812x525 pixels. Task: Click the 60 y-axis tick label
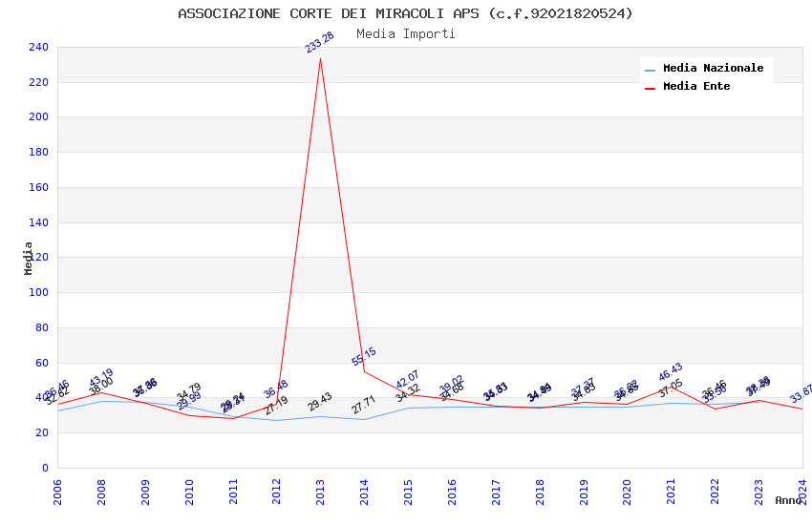click(x=42, y=363)
